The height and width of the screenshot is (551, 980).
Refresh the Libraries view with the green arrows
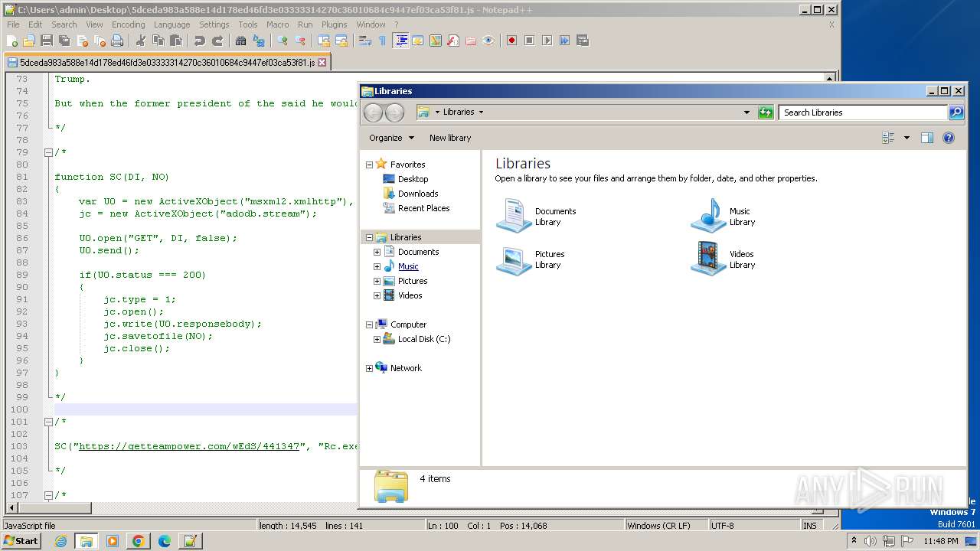point(766,112)
